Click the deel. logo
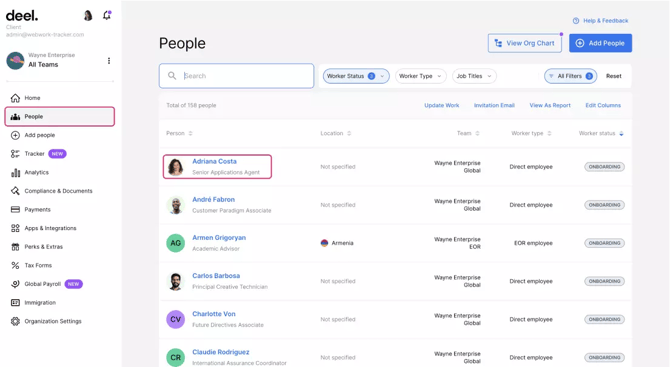This screenshot has width=670, height=367. pos(22,16)
